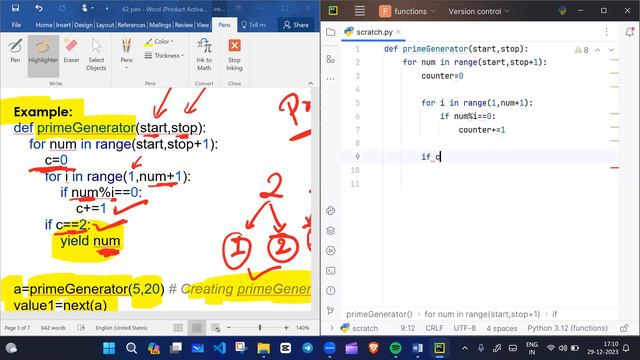This screenshot has width=640, height=360.
Task: Switch to Word Insert tab
Action: point(63,25)
